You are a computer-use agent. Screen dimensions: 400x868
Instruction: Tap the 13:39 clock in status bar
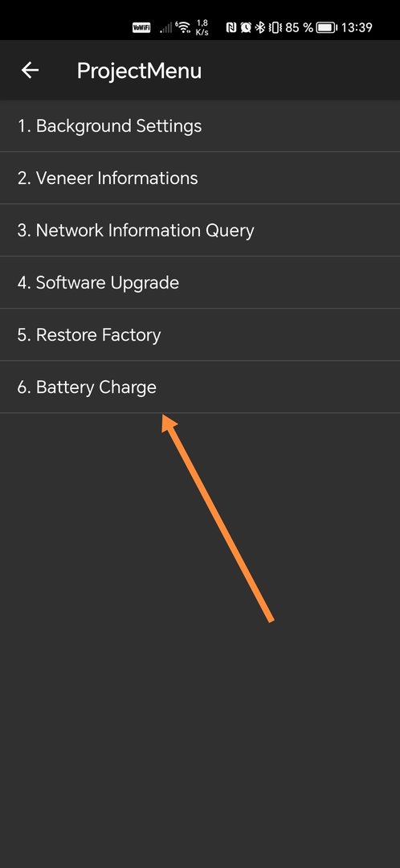(357, 27)
